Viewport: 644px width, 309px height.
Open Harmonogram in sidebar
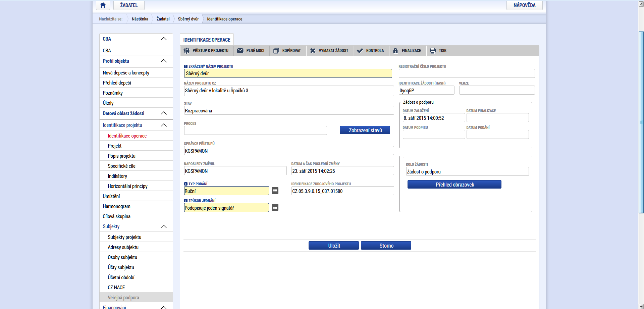pos(136,206)
